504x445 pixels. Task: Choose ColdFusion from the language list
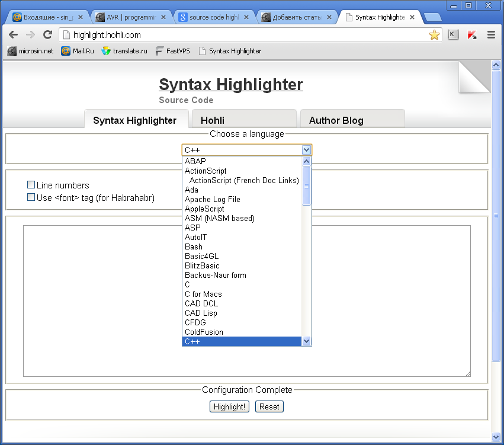point(242,332)
